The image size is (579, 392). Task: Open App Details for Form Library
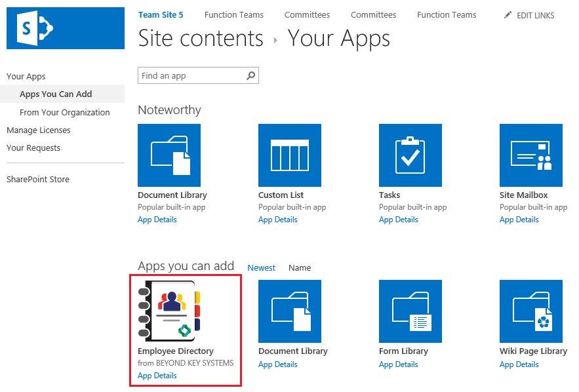[x=398, y=364]
